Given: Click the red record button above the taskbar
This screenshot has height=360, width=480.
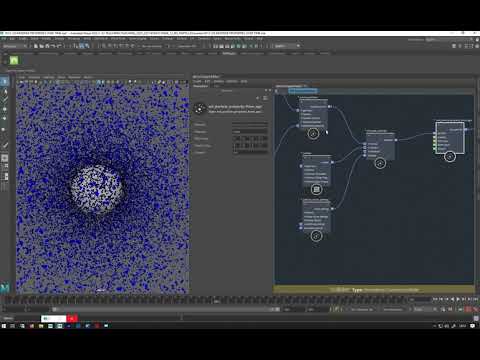Looking at the screenshot, I should tap(72, 319).
